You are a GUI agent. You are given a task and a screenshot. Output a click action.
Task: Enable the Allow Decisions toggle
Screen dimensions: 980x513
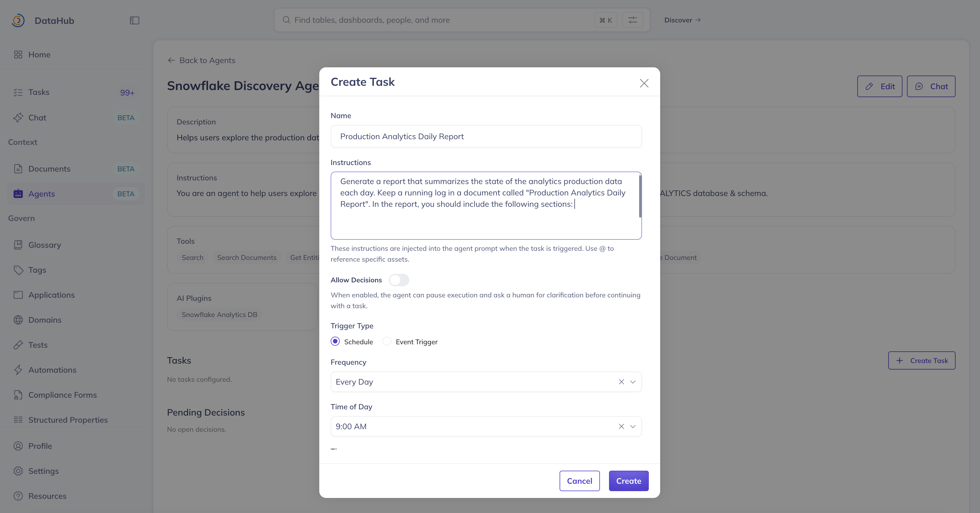(399, 280)
